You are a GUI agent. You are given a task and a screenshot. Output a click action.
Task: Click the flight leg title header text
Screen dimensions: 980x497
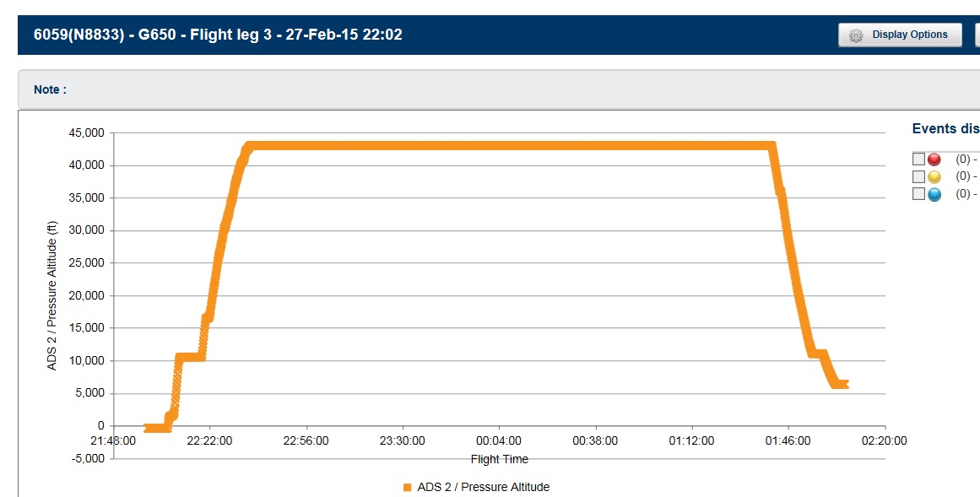[218, 35]
